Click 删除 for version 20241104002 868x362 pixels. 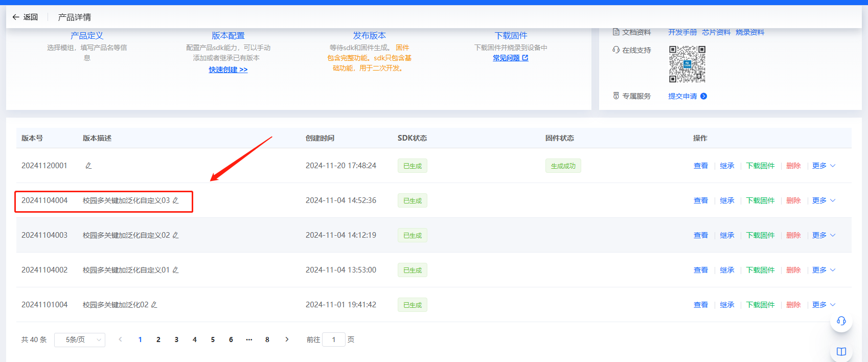[x=793, y=270]
